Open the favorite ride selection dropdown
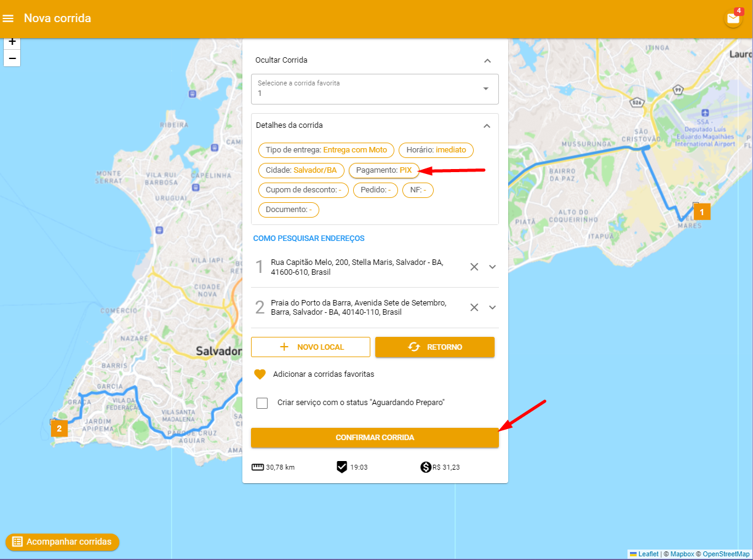The width and height of the screenshot is (753, 560). (375, 89)
